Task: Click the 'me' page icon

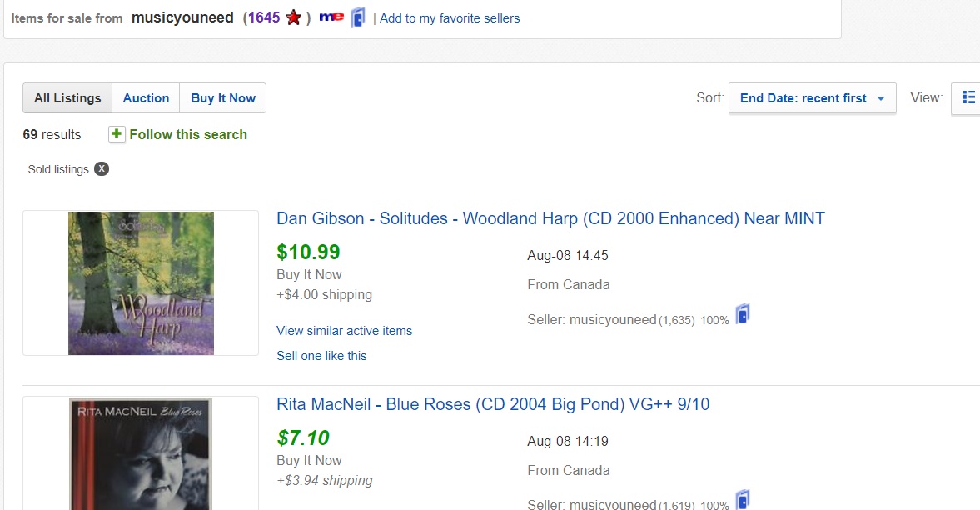Action: [331, 17]
